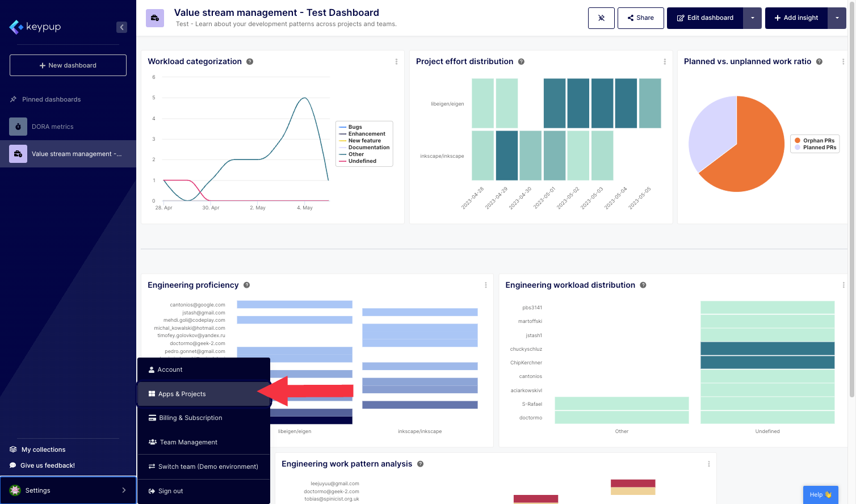Screen dimensions: 856x504
Task: Toggle the Undefined series in legend
Action: [362, 161]
